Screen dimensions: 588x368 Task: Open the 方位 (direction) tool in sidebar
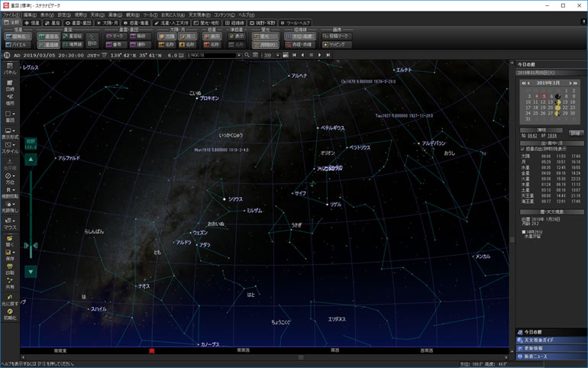pos(10,179)
